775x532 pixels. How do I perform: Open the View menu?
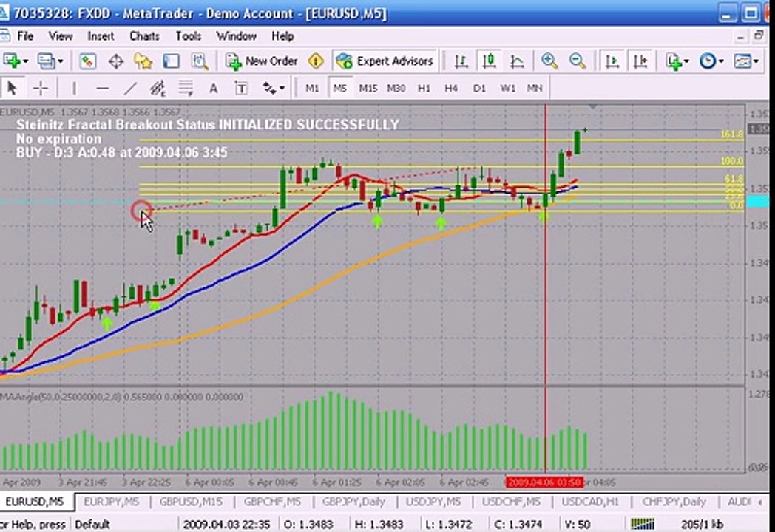pos(61,36)
